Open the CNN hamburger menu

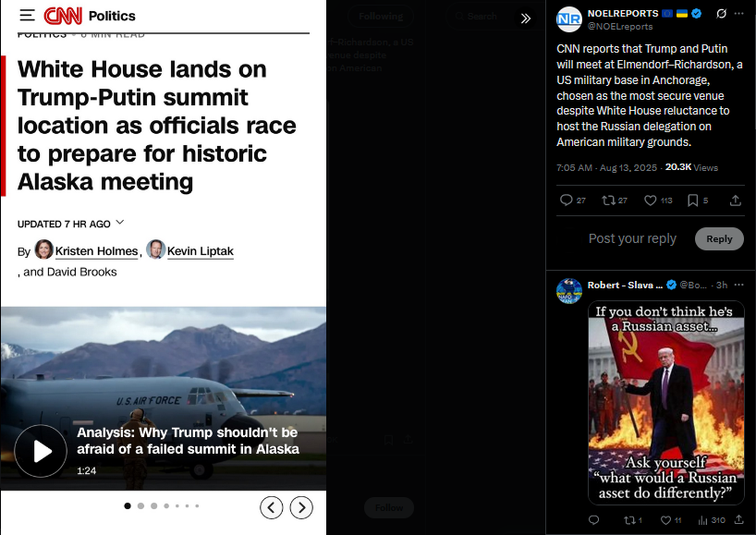tap(27, 16)
